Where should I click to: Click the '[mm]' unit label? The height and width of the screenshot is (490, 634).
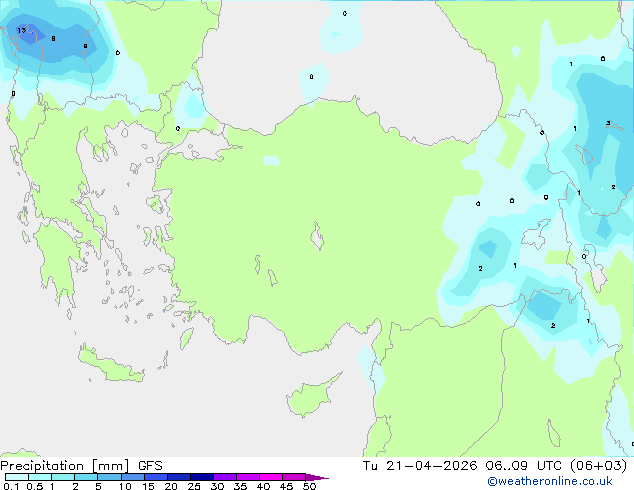pos(110,466)
